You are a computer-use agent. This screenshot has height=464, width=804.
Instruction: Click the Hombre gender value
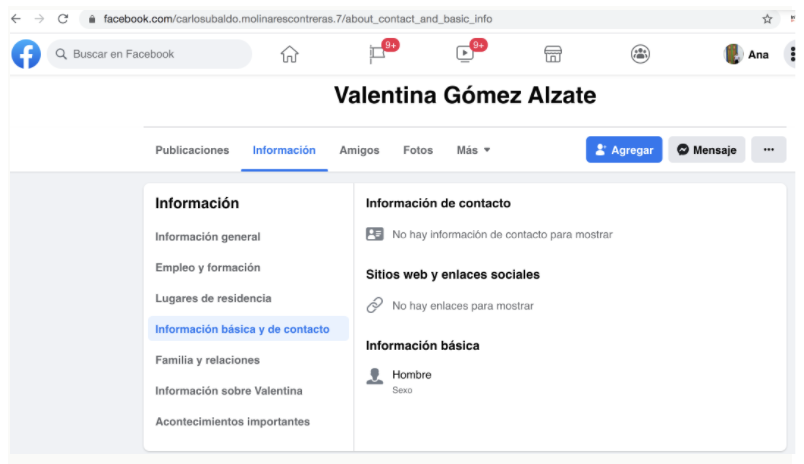pyautogui.click(x=412, y=375)
